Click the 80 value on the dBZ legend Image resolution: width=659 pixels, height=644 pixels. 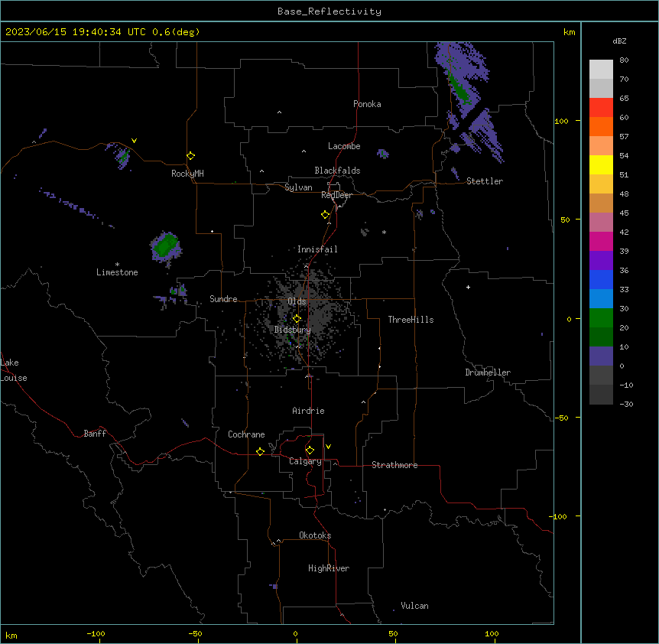(624, 60)
